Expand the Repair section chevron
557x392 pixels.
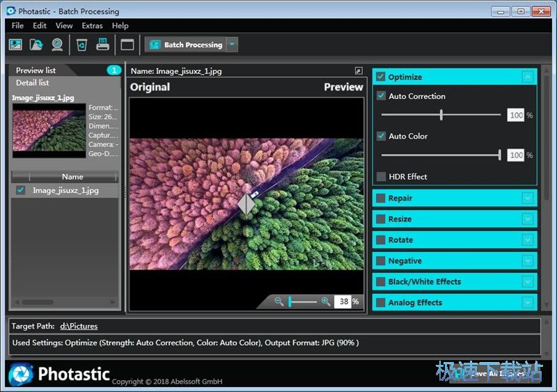528,198
